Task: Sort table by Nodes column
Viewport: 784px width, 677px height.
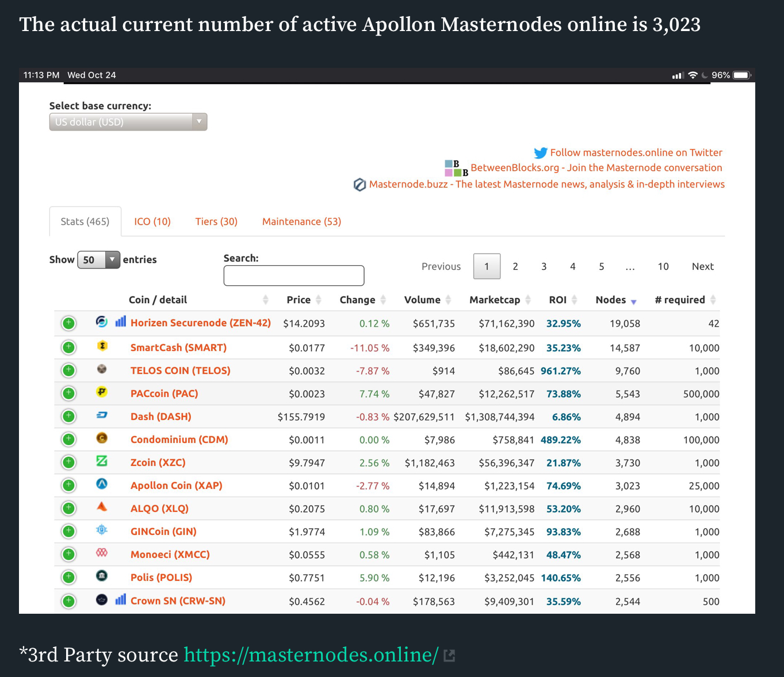Action: tap(617, 300)
